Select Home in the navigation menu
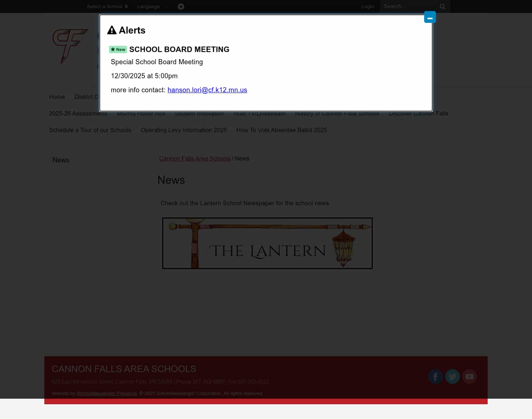This screenshot has width=532, height=419. tap(57, 97)
